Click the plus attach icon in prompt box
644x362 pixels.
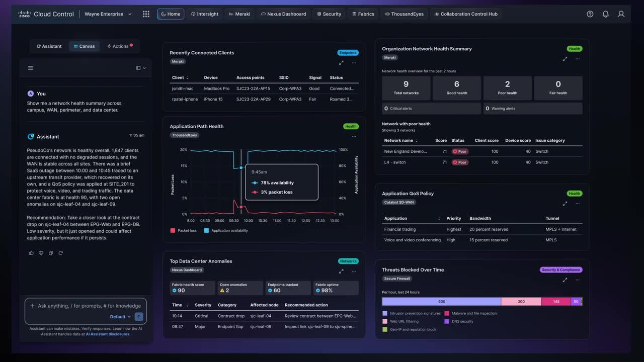click(33, 306)
